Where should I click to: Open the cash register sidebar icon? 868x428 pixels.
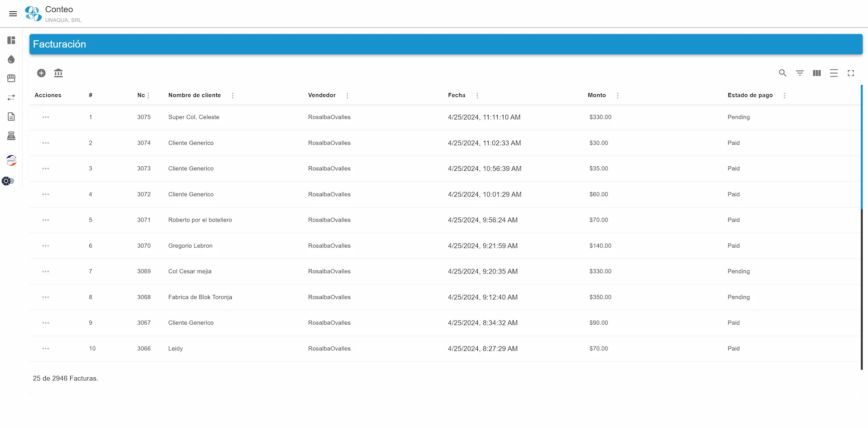tap(11, 136)
